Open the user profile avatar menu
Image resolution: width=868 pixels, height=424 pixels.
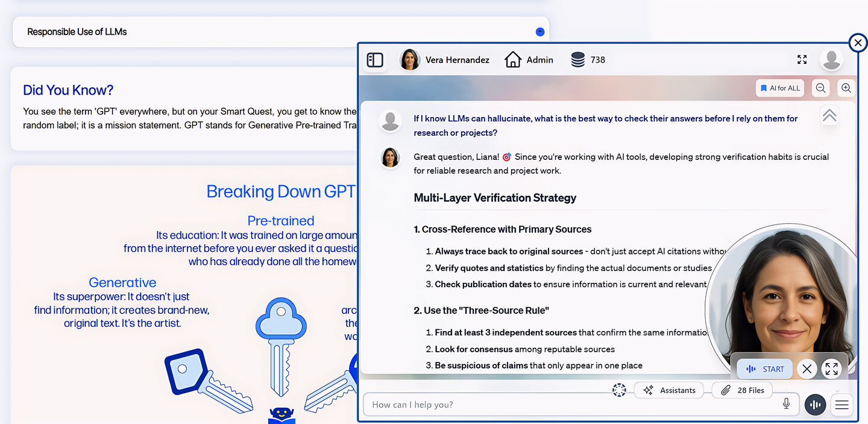coord(831,60)
